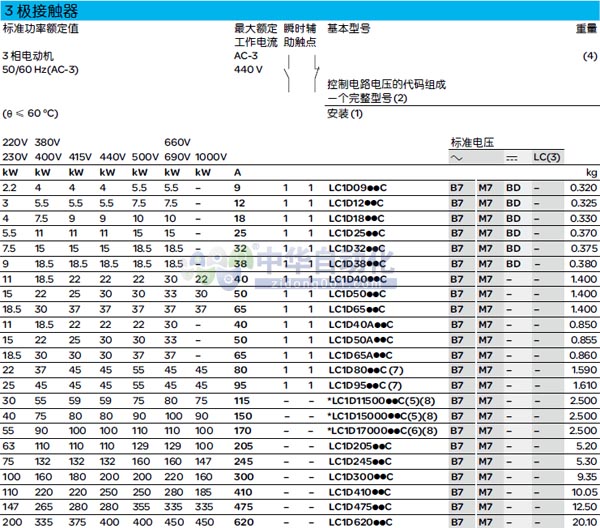Select model LC1D95●●C (7)

[x=365, y=385]
